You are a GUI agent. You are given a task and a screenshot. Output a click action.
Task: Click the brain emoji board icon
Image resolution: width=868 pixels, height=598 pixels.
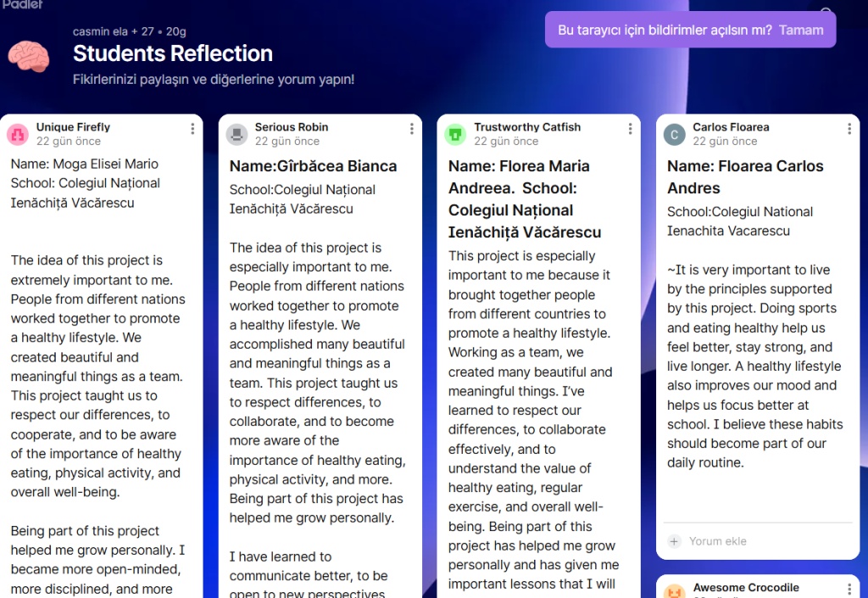click(x=29, y=56)
